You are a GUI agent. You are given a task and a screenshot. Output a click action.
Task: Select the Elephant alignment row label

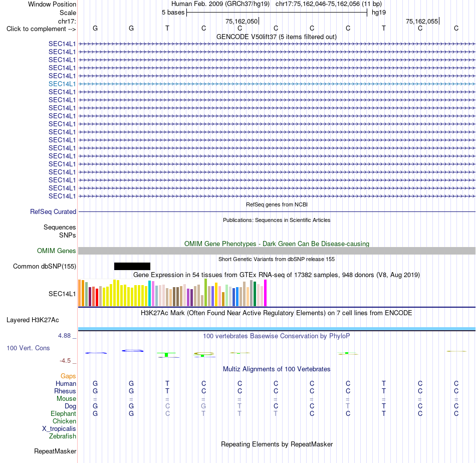[x=63, y=413]
